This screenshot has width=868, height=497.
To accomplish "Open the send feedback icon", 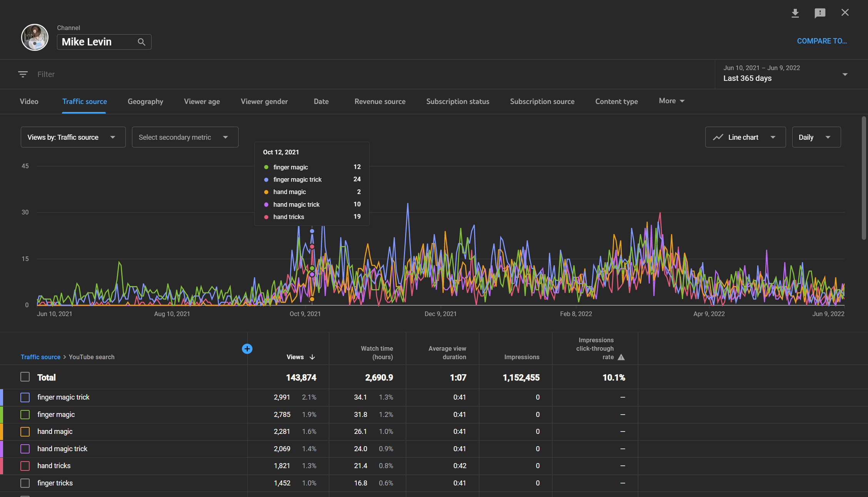I will [x=820, y=13].
